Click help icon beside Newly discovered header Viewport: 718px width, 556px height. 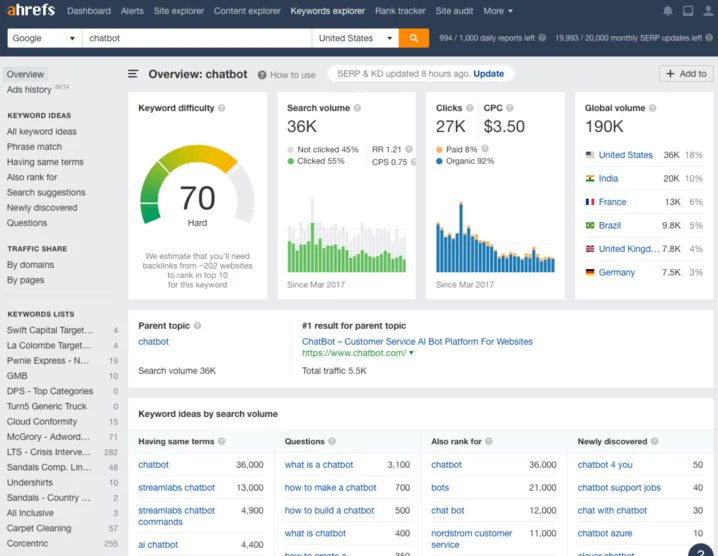[x=654, y=441]
